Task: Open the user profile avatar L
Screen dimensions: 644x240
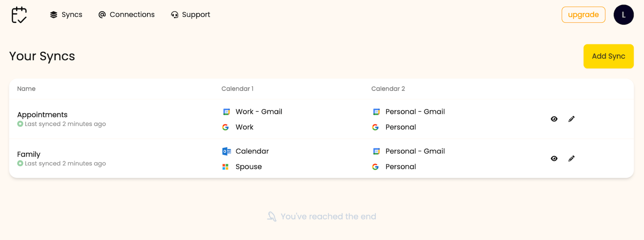Action: tap(624, 15)
